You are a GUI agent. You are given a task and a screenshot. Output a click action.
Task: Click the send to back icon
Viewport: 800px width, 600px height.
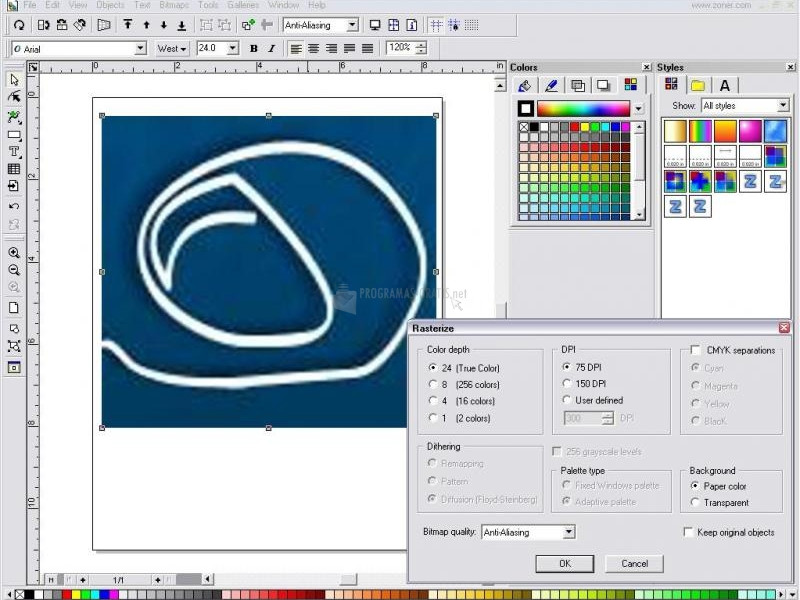pos(181,25)
